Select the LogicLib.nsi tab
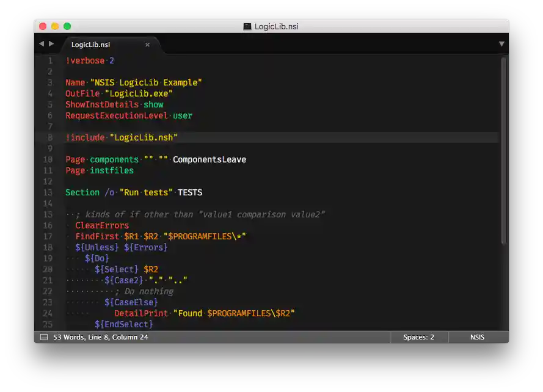543x392 pixels. point(93,44)
